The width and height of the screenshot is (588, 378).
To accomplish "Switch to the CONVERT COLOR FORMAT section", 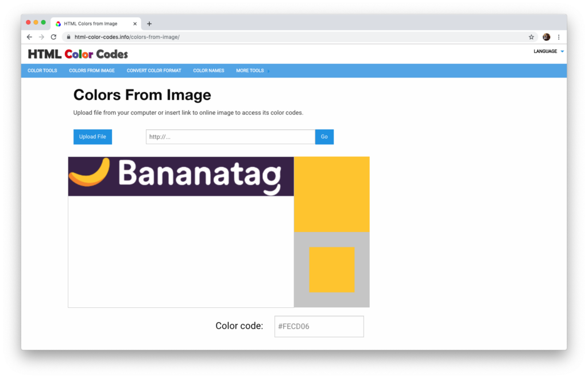I will point(153,70).
